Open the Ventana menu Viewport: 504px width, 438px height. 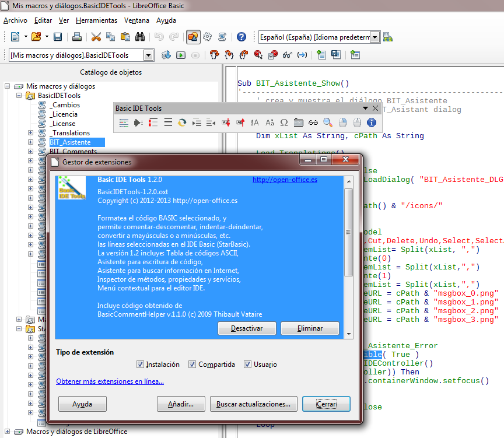(x=136, y=20)
